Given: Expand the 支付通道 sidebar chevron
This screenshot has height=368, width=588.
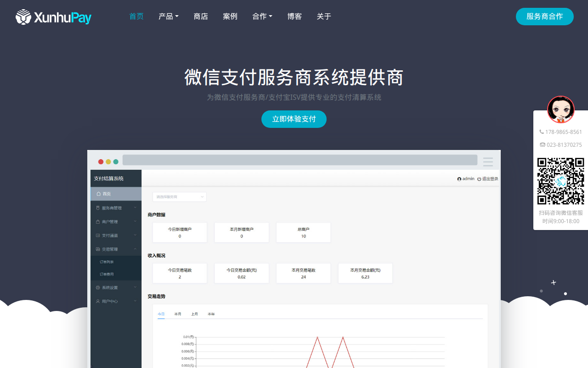Looking at the screenshot, I should pos(135,235).
